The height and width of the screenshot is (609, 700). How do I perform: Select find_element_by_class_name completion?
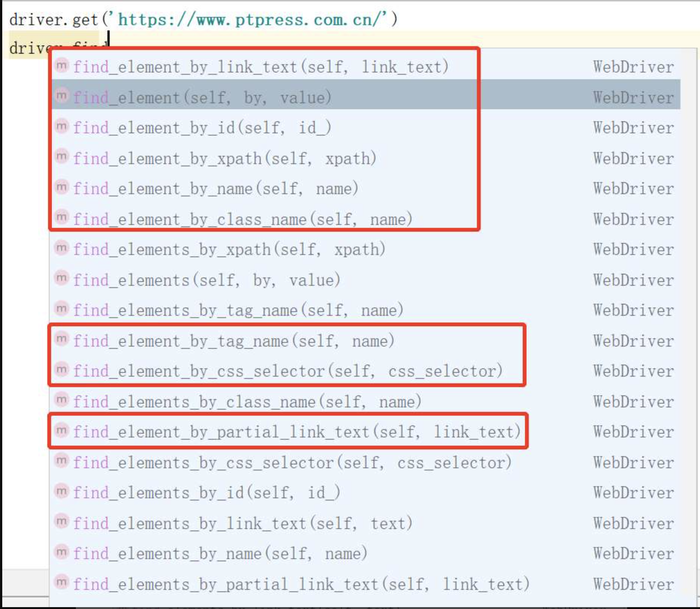366,219
